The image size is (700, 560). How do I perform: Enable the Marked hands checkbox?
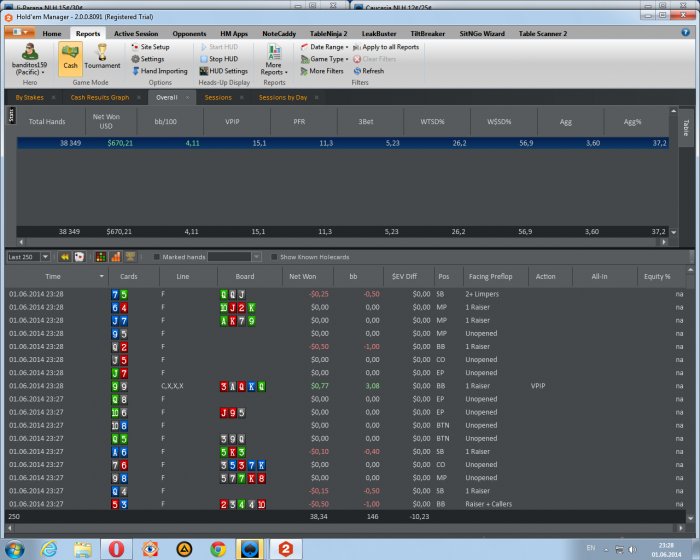coord(156,257)
